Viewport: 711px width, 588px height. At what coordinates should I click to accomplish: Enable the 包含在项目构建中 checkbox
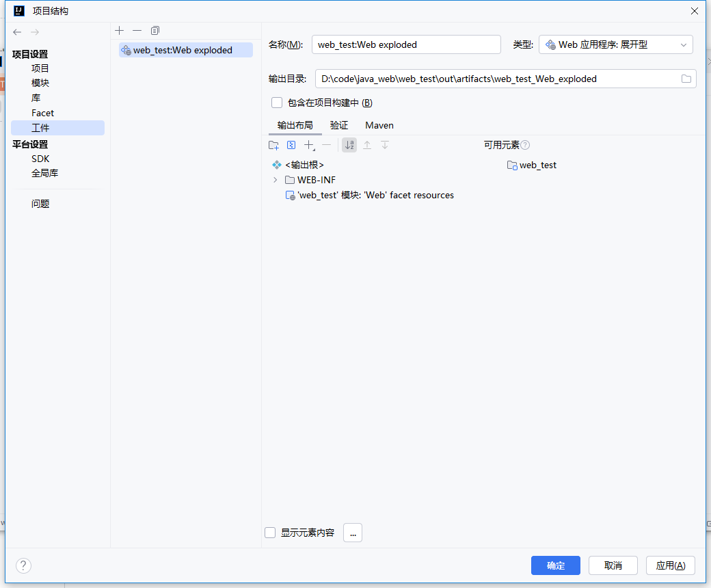[277, 103]
